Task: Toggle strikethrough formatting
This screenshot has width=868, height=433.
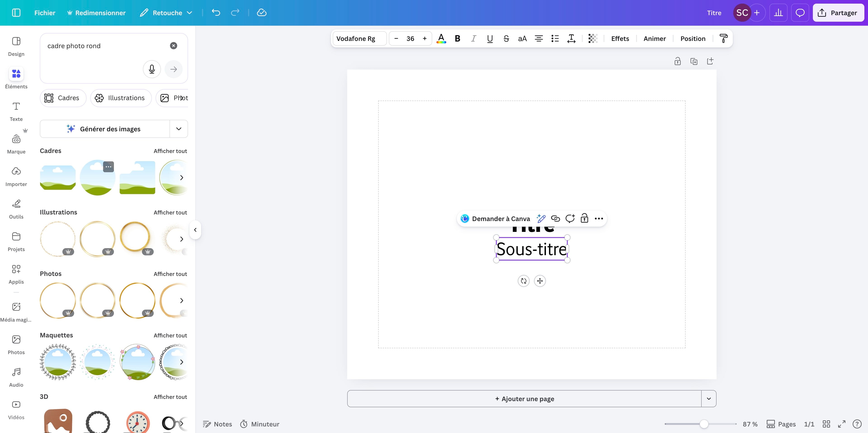Action: click(x=506, y=38)
